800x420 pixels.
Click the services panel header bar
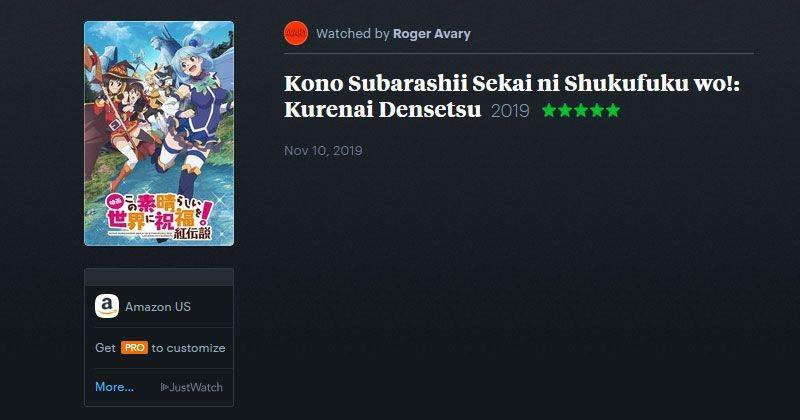[159, 277]
